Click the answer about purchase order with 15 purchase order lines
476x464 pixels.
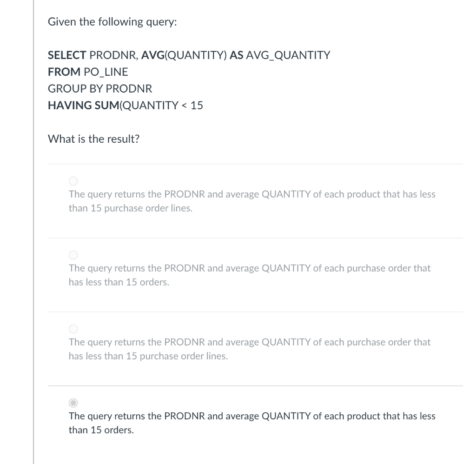pos(250,349)
